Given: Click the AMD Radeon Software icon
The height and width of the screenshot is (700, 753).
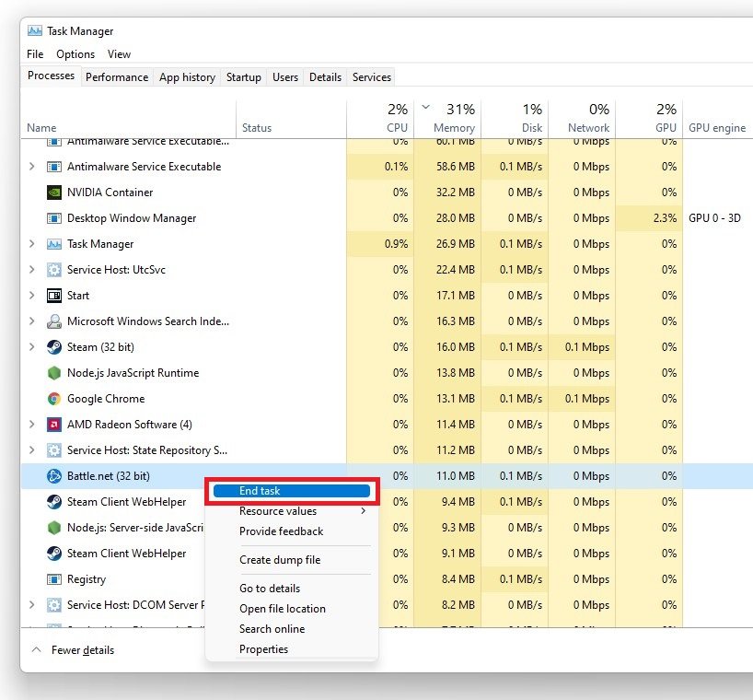Looking at the screenshot, I should [x=54, y=425].
